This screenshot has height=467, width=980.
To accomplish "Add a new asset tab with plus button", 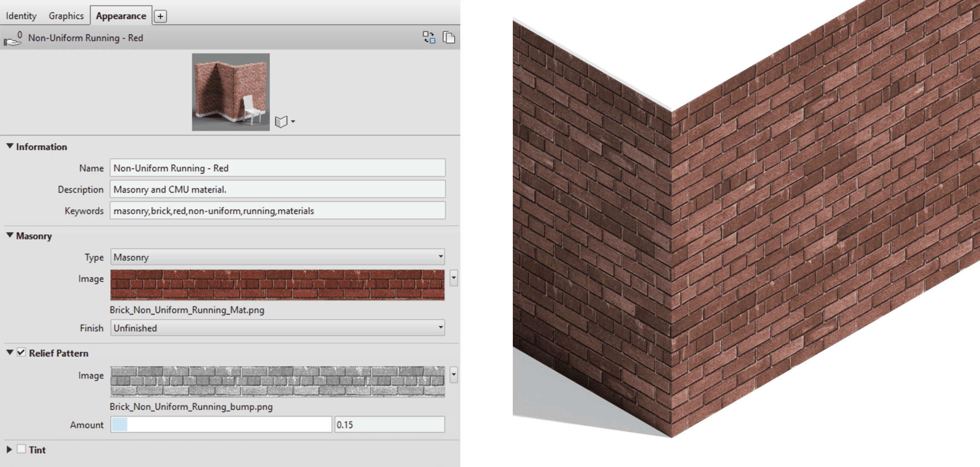I will tap(160, 16).
